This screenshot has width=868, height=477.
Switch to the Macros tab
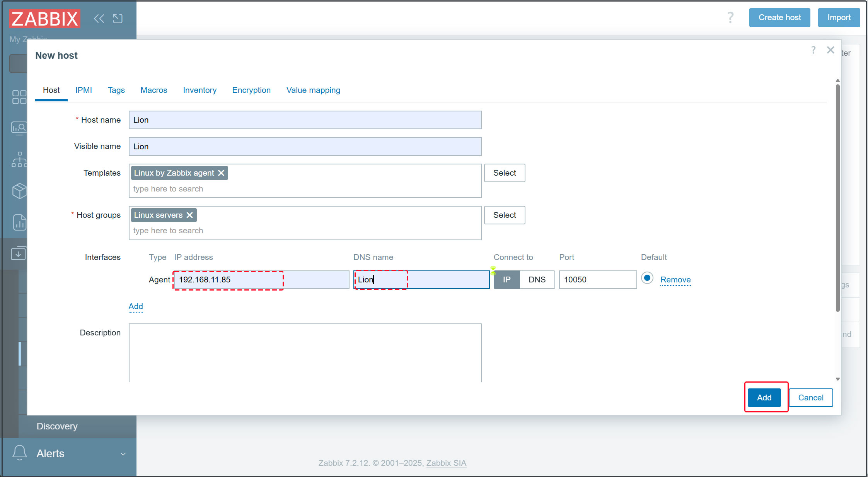[x=153, y=90]
